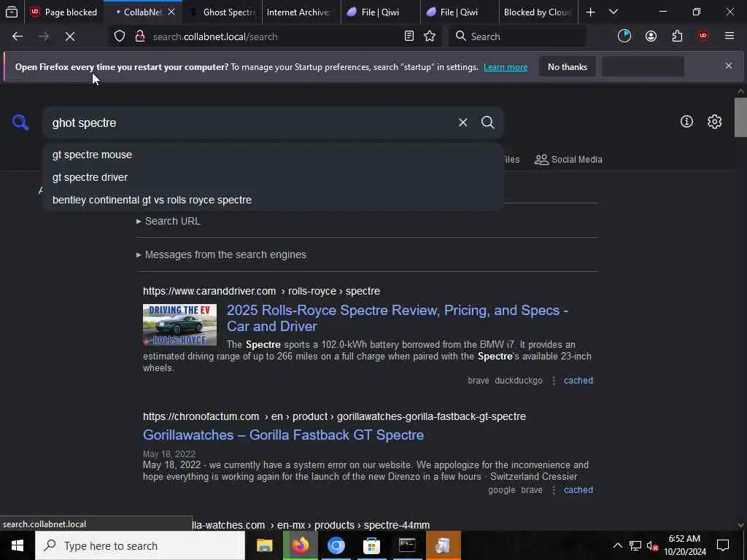Switch to the Page blocked tab
This screenshot has height=560, width=747.
[x=63, y=12]
